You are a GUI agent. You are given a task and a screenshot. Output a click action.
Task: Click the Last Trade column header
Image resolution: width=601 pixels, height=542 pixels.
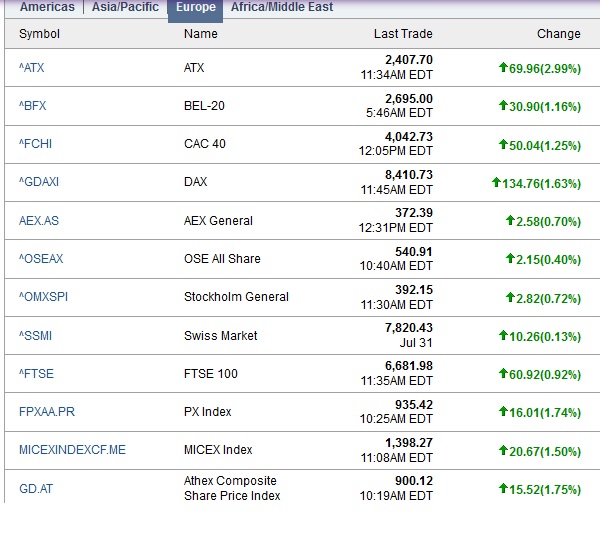(x=403, y=34)
